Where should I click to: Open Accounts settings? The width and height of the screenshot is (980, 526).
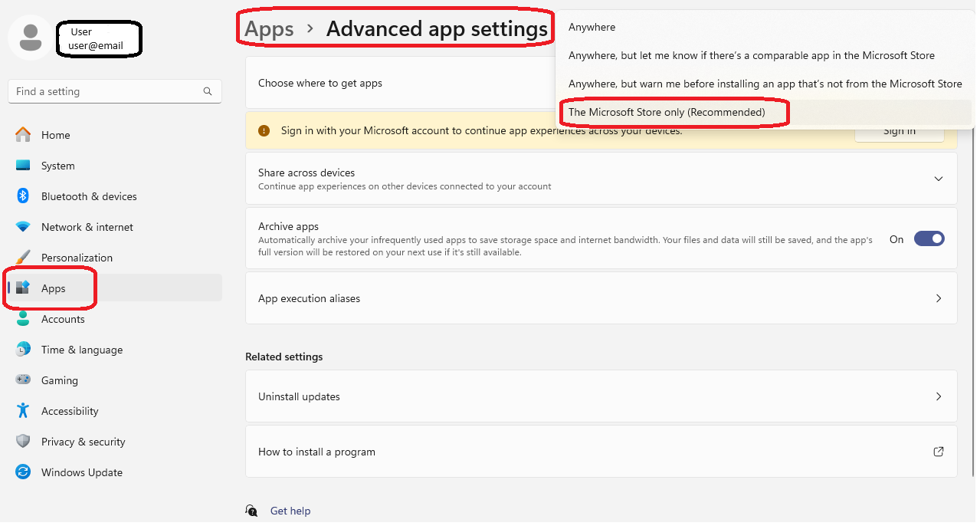coord(115,319)
